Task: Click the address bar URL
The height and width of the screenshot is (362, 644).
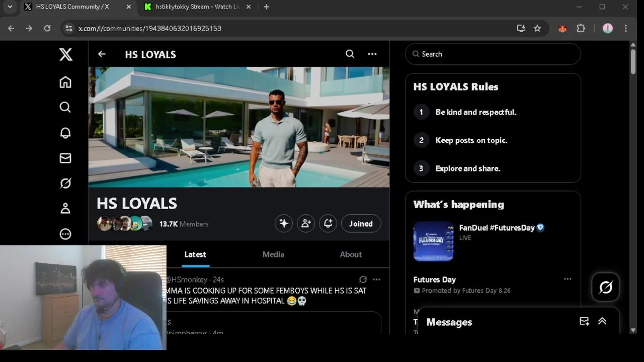Action: pyautogui.click(x=150, y=29)
